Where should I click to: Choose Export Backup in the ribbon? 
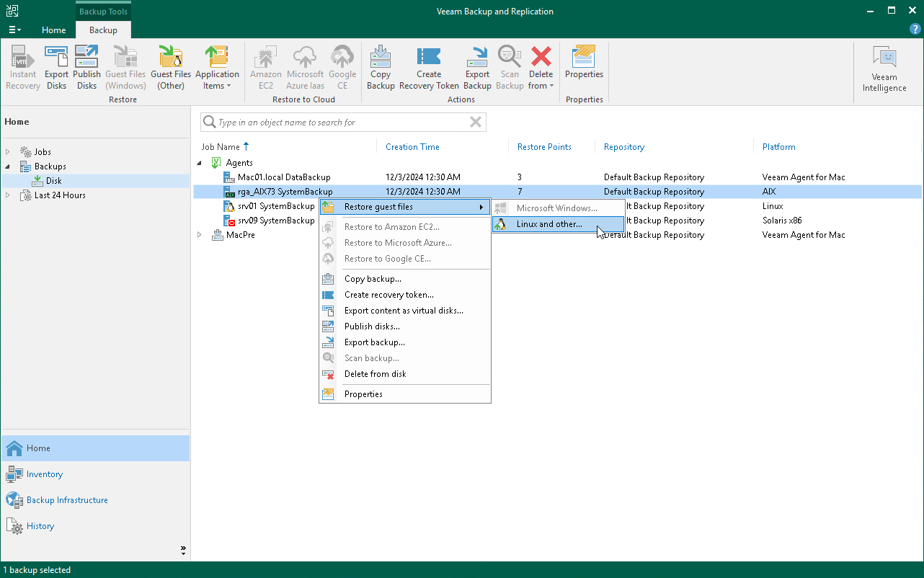coord(477,68)
